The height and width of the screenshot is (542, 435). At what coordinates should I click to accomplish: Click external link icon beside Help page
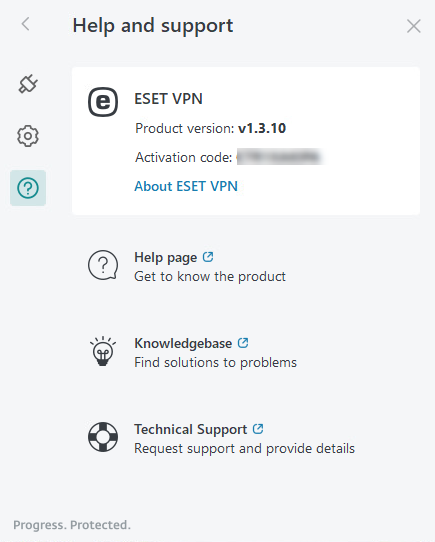pos(208,257)
